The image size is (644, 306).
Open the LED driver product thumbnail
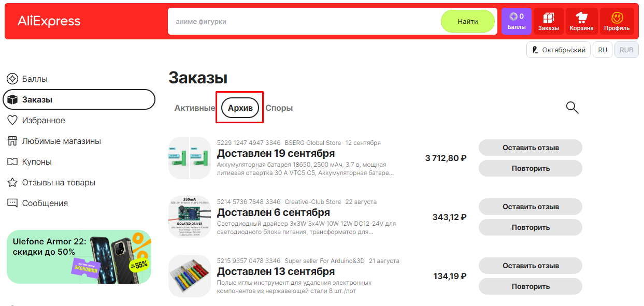tap(190, 217)
